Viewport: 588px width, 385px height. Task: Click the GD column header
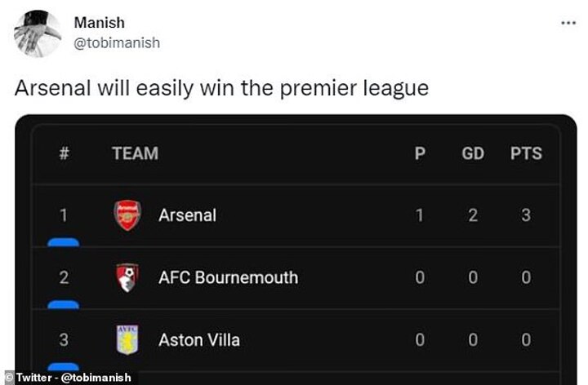coord(473,153)
